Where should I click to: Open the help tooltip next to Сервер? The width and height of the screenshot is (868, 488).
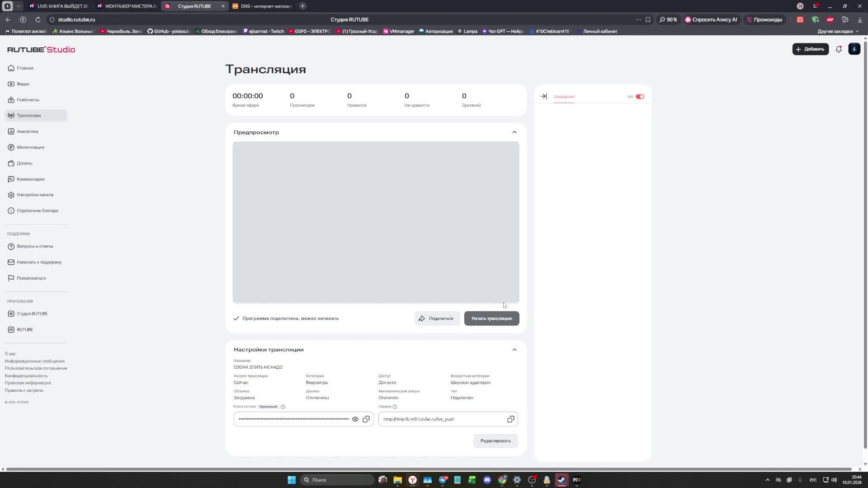[x=395, y=407]
